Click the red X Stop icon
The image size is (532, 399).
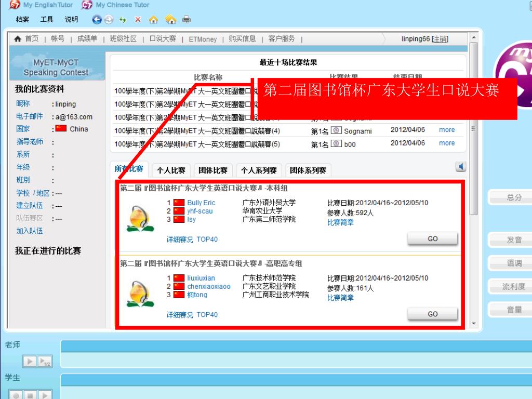tap(138, 20)
